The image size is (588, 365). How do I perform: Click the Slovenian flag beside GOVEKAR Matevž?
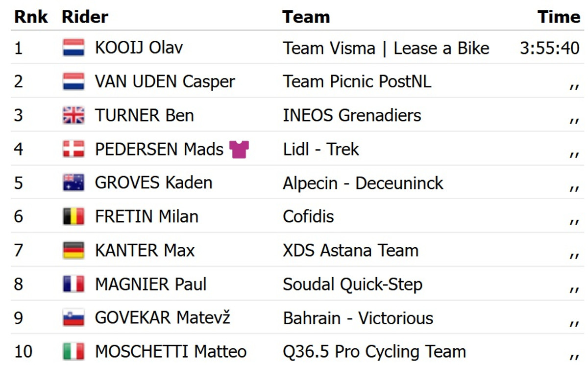[73, 318]
